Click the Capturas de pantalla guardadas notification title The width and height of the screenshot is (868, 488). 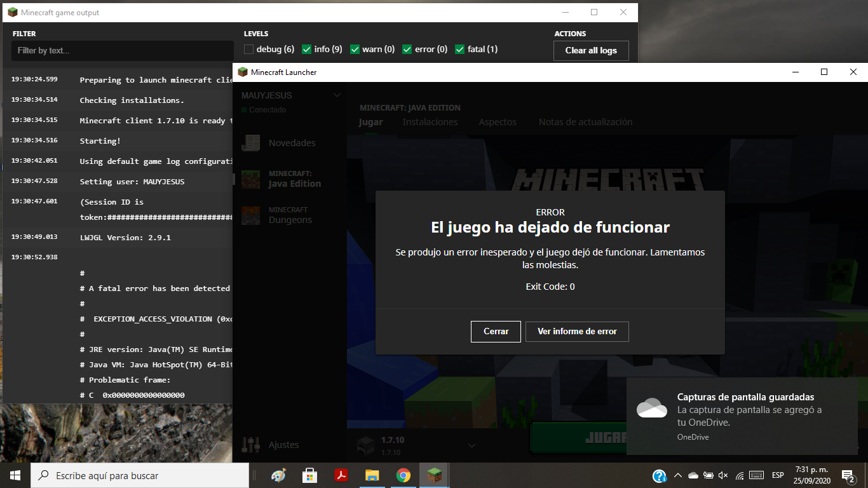[x=745, y=397]
